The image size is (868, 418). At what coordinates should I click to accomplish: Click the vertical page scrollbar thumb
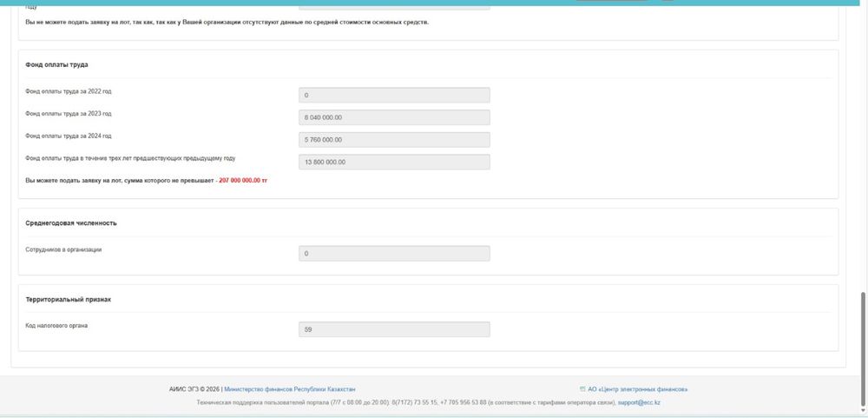(863, 349)
